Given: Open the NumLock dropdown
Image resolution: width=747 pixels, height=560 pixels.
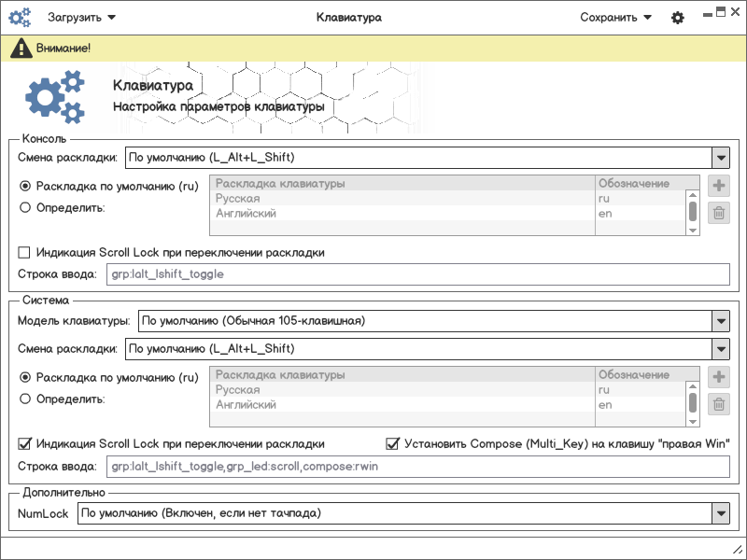Looking at the screenshot, I should point(720,513).
